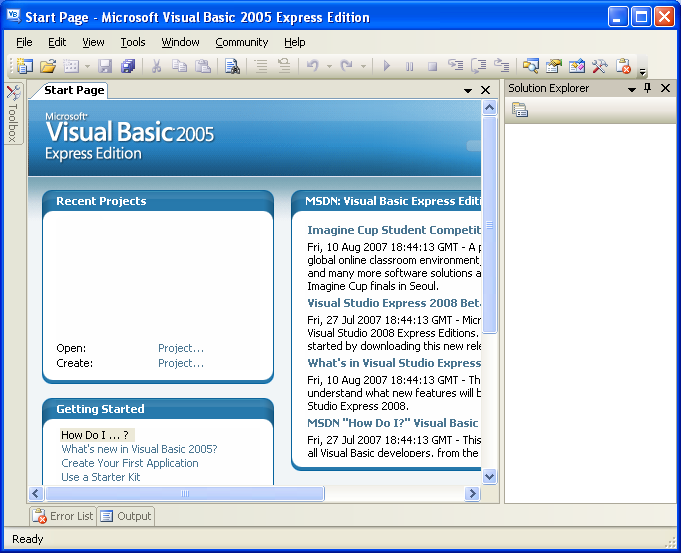This screenshot has height=553, width=681.
Task: Open the Tools menu
Action: tap(133, 42)
